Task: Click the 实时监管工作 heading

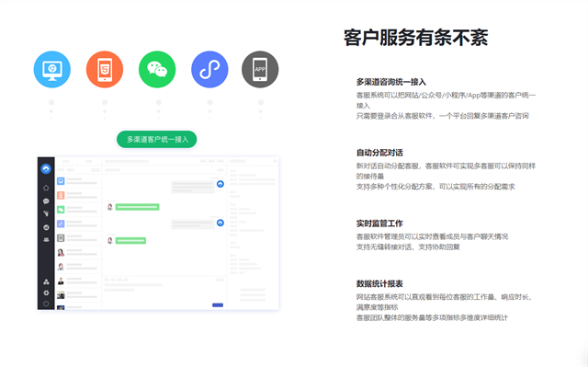Action: [379, 224]
